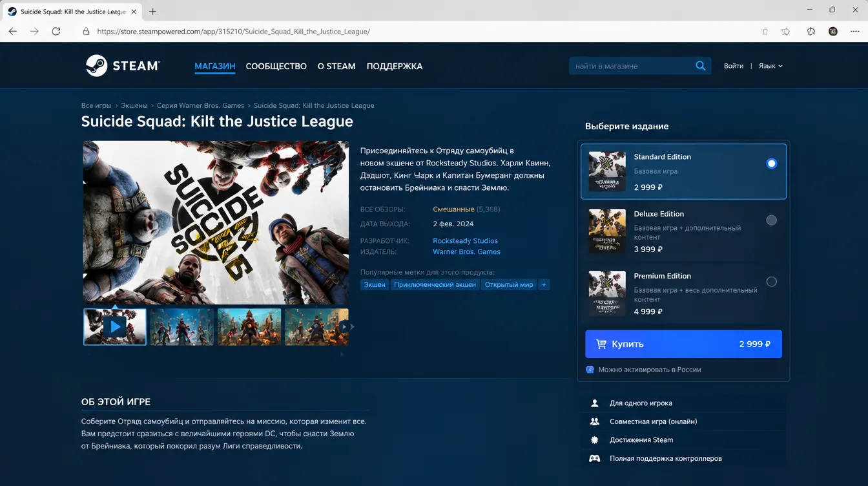
Task: Close the Suicide Squad browser tab
Action: 133,12
